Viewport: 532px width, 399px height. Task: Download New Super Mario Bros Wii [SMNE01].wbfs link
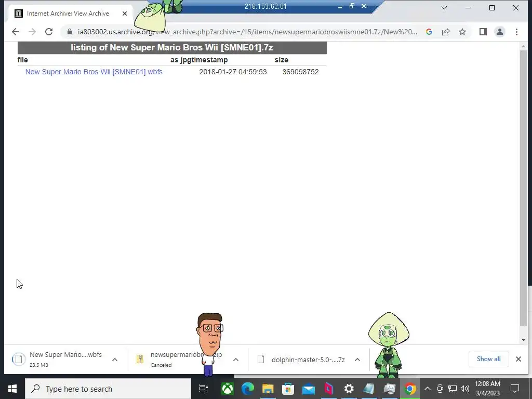click(x=94, y=72)
